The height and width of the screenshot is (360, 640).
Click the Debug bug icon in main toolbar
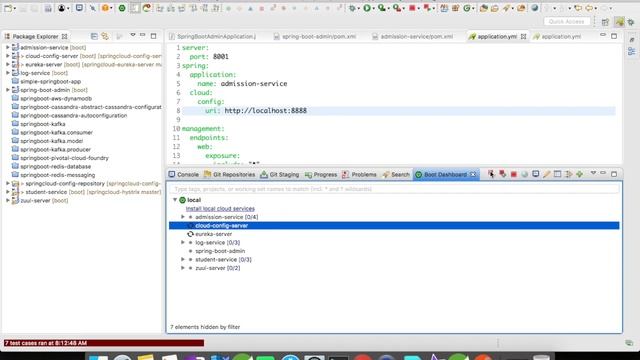tap(352, 8)
